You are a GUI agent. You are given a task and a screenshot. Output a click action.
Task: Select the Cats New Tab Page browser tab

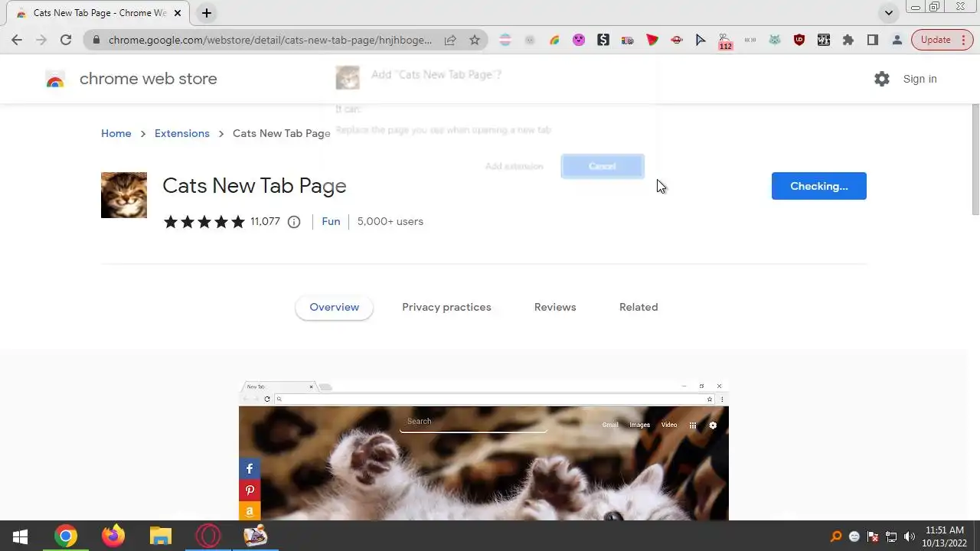tap(100, 13)
